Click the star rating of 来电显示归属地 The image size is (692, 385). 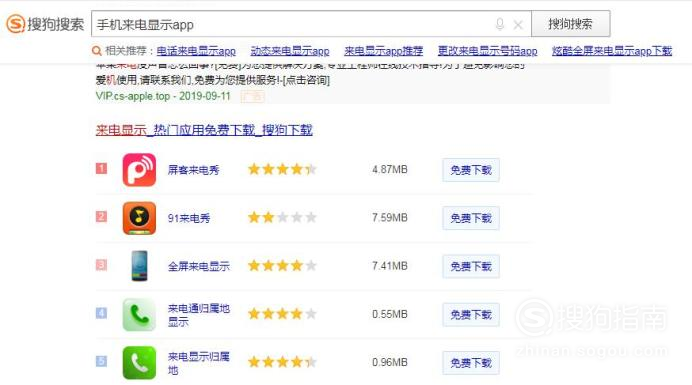pyautogui.click(x=282, y=362)
